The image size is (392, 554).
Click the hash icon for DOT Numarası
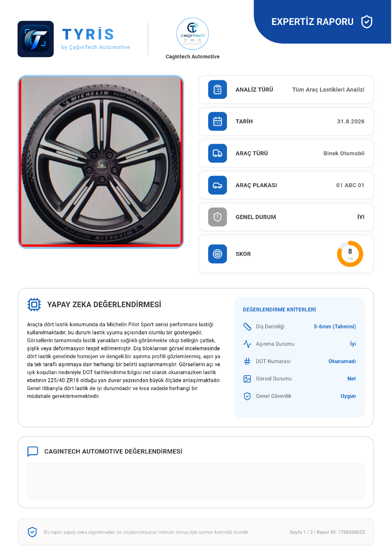pyautogui.click(x=247, y=361)
